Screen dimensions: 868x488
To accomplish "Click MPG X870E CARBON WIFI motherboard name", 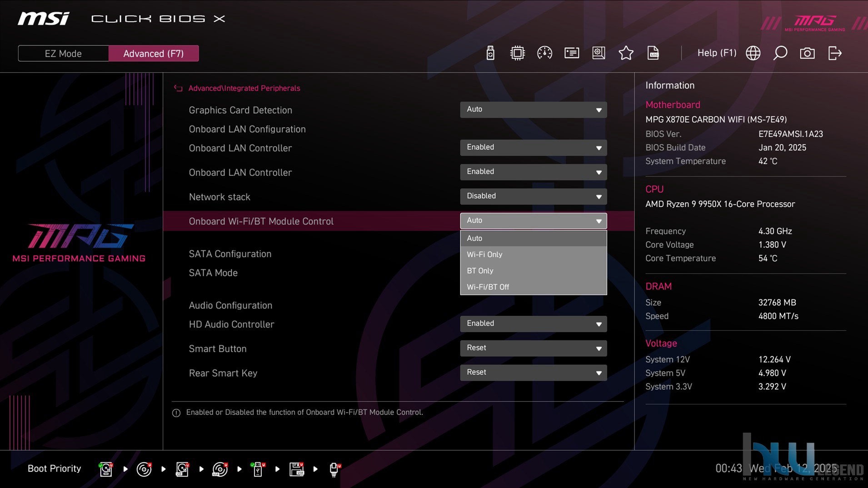I will (x=716, y=120).
